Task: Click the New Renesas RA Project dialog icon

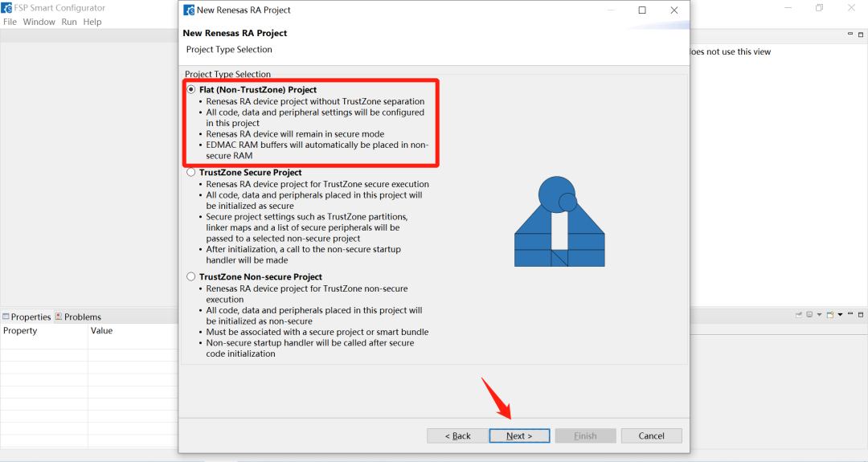Action: pyautogui.click(x=188, y=10)
